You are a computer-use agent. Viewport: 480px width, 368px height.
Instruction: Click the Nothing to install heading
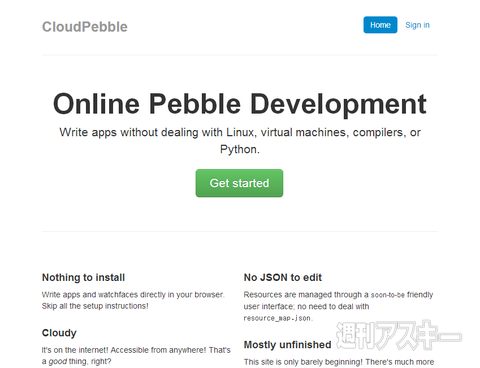tap(83, 277)
